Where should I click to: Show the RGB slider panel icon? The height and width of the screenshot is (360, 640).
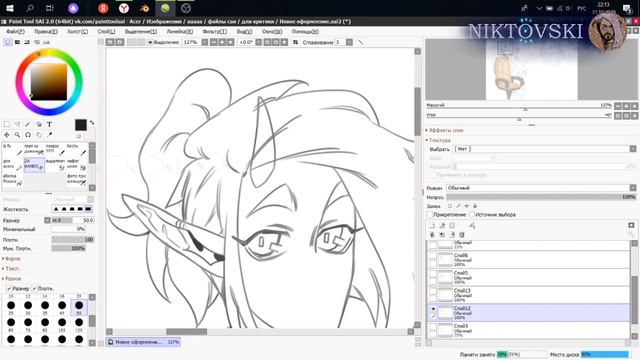pos(18,42)
